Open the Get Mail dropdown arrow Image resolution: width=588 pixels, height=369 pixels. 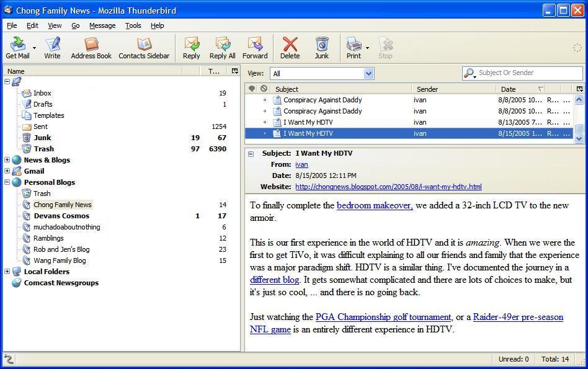pos(34,48)
